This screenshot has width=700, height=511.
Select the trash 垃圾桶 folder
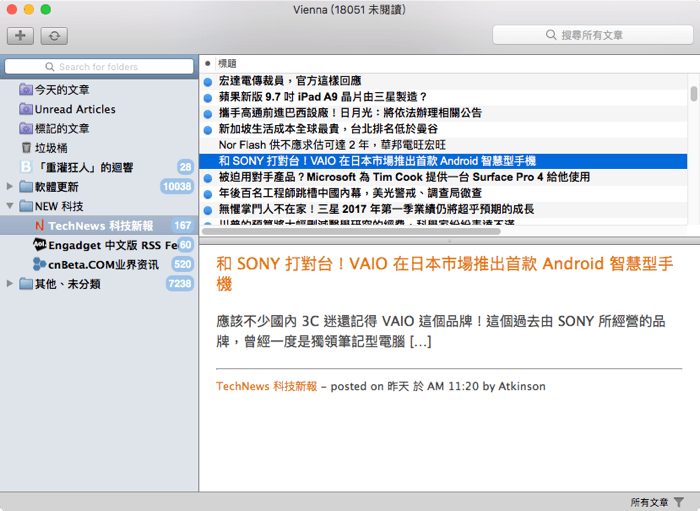[52, 147]
